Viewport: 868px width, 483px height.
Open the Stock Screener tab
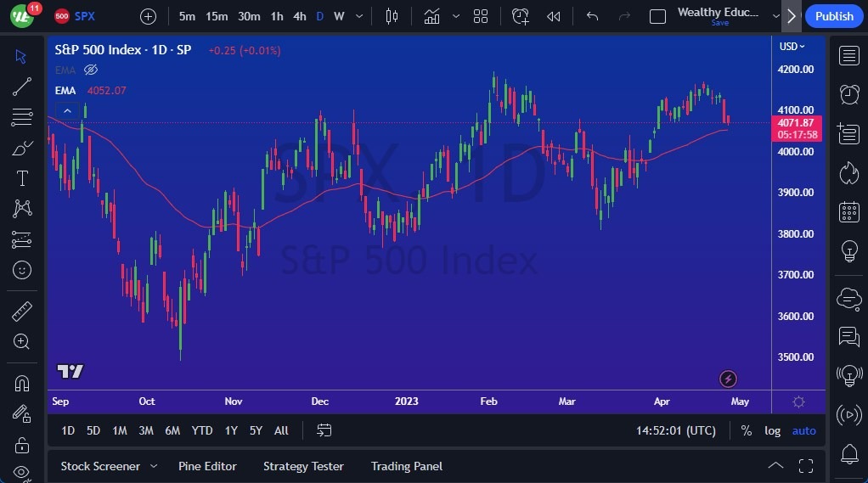point(100,466)
